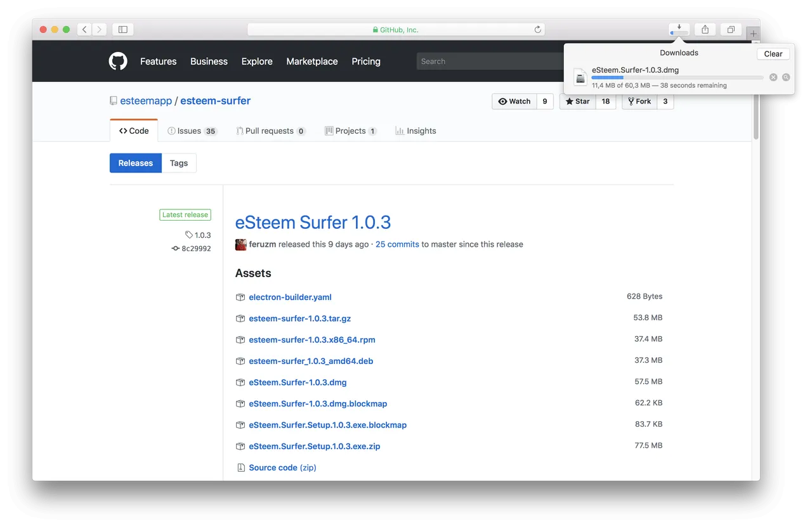Select the Tags button
Screen dimensions: 812x527
pos(179,163)
